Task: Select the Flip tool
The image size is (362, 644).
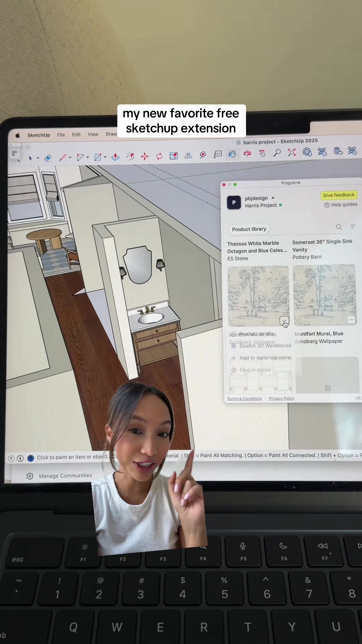Action: tap(188, 155)
